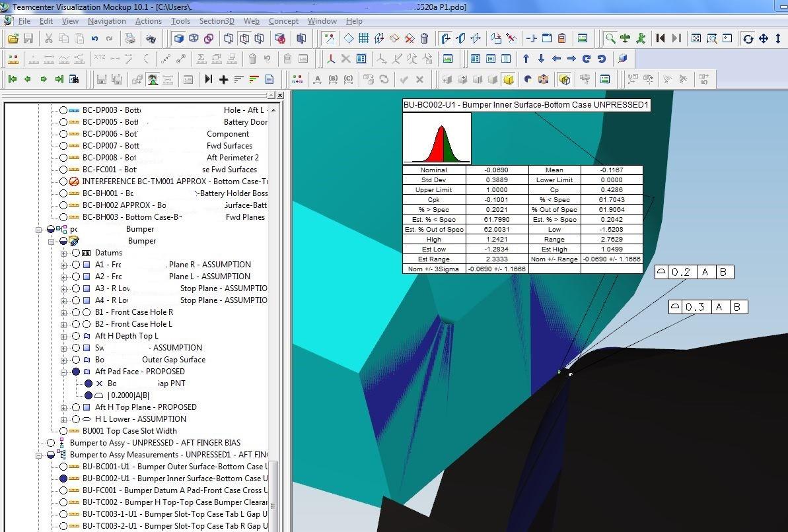This screenshot has width=788, height=532.
Task: Expand the B1 - Front Case Hole R node
Action: coord(64,312)
